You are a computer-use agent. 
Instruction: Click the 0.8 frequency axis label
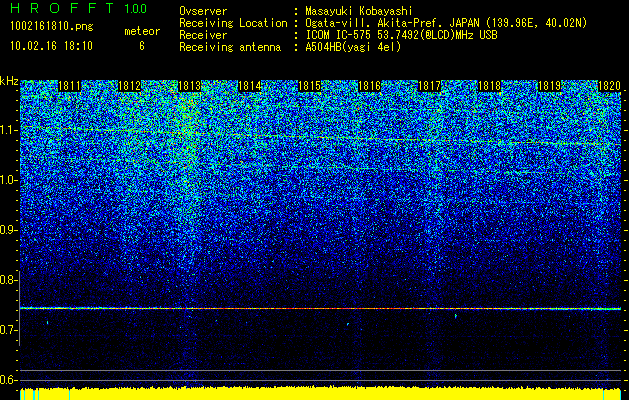coord(8,280)
